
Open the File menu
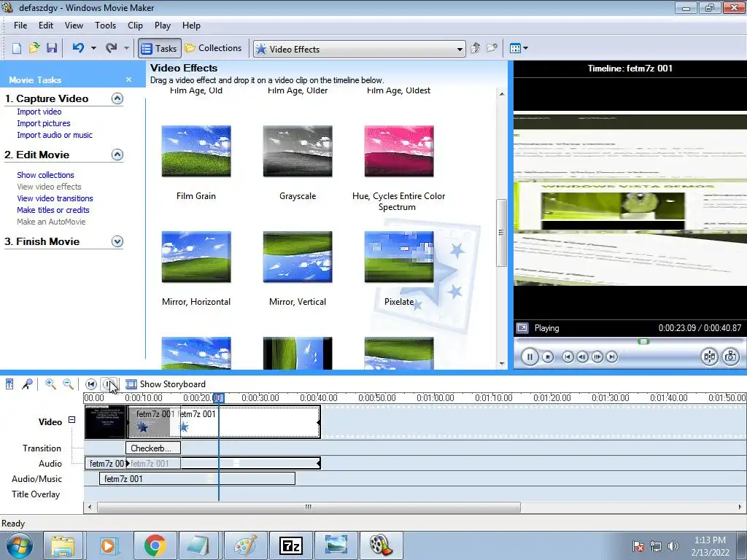(20, 26)
